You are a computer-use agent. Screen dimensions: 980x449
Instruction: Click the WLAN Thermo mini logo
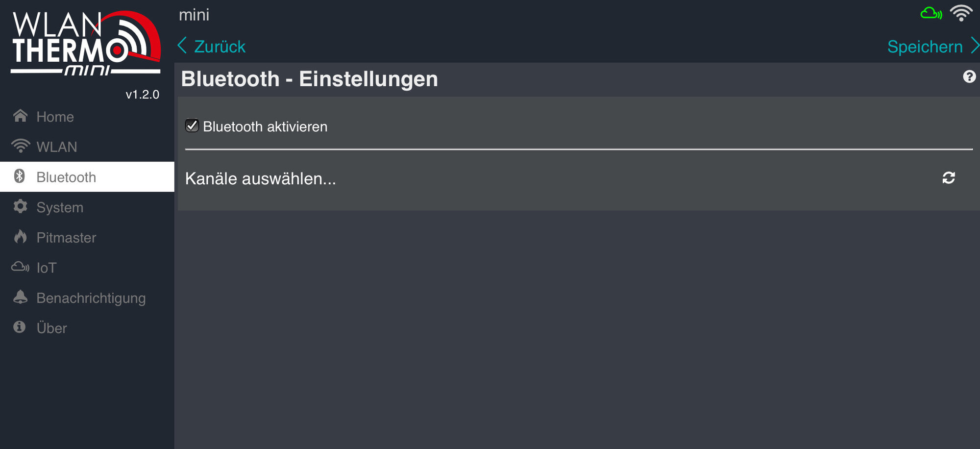click(86, 43)
